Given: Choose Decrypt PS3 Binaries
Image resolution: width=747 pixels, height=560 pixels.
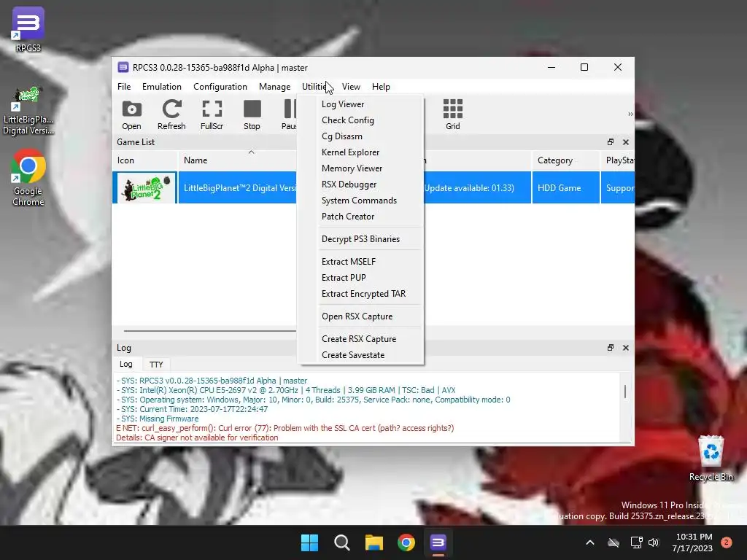Looking at the screenshot, I should pos(361,239).
